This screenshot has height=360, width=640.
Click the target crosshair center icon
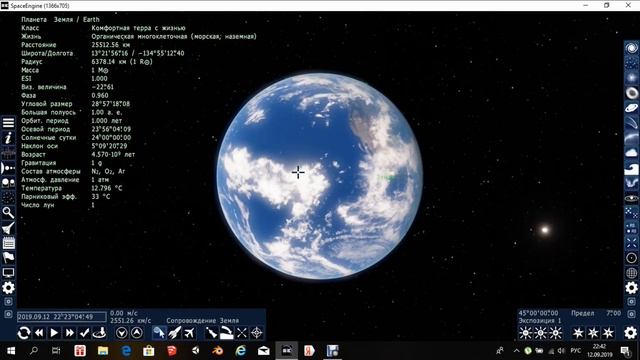tap(257, 333)
